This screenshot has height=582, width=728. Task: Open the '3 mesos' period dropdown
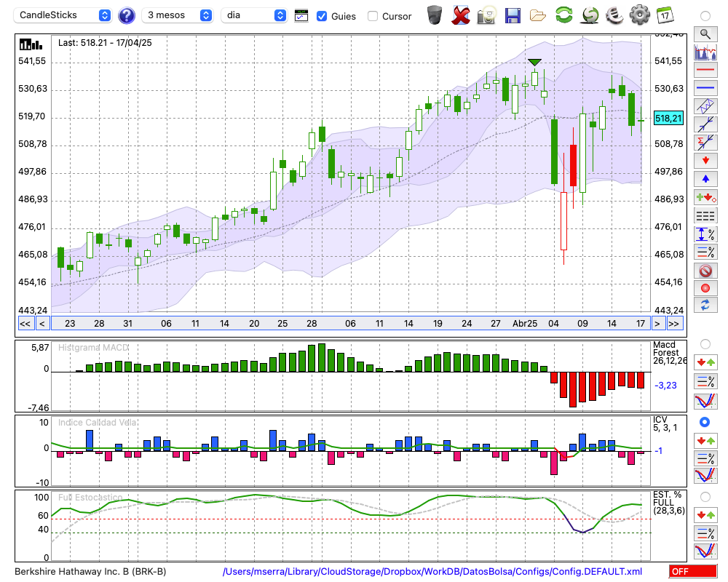pyautogui.click(x=177, y=15)
